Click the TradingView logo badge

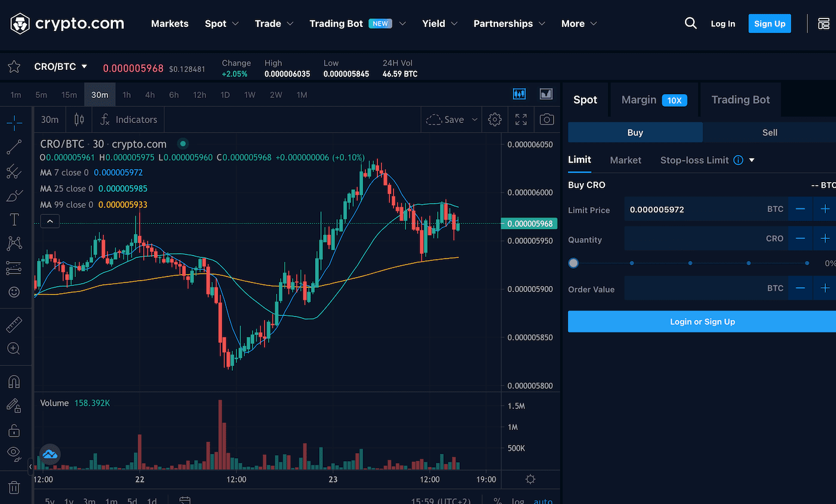tap(50, 454)
